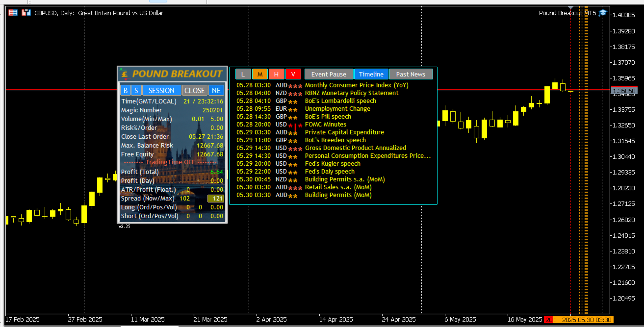
Task: Click the chart shift triangle marker
Action: 570,8
